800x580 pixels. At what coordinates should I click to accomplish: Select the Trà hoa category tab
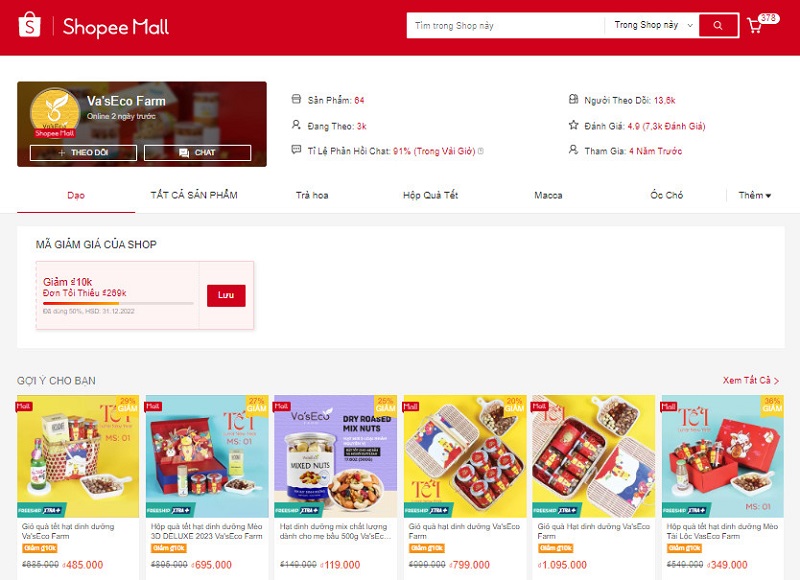point(312,195)
